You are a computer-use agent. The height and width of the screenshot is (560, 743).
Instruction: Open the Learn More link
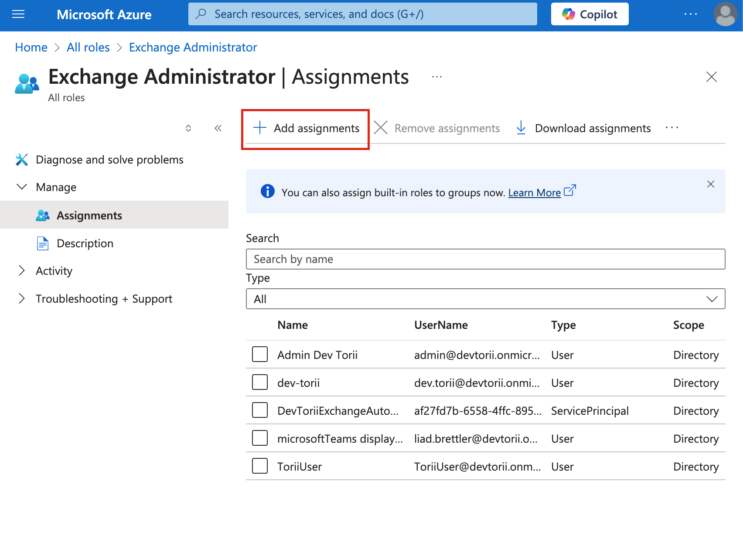coord(535,192)
